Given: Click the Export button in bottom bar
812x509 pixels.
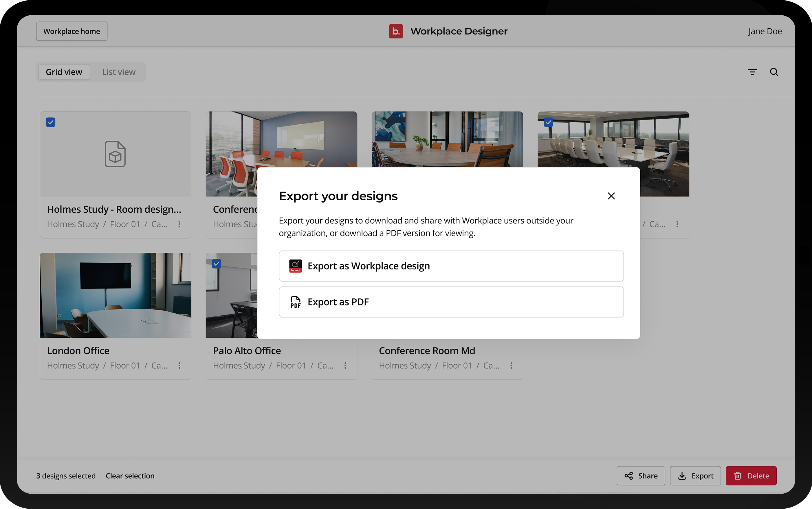Looking at the screenshot, I should (x=695, y=476).
